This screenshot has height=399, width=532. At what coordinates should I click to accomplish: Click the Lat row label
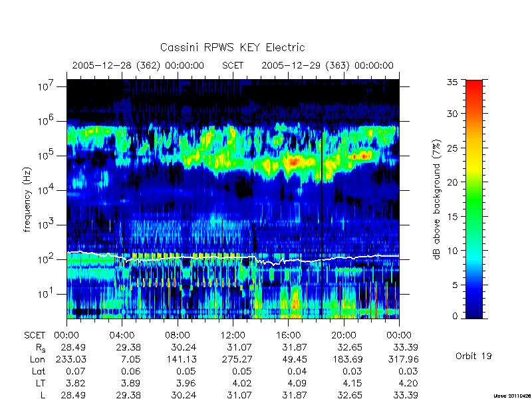[x=39, y=371]
